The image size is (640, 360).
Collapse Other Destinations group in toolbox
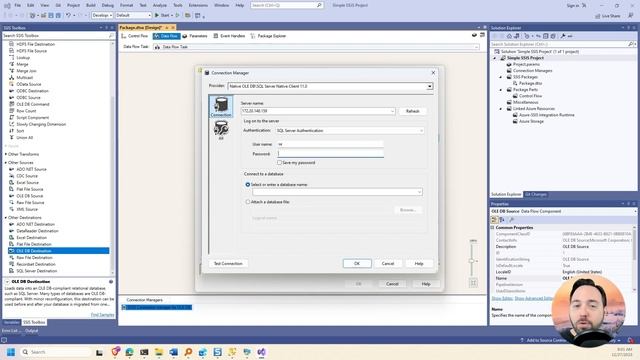point(6,218)
